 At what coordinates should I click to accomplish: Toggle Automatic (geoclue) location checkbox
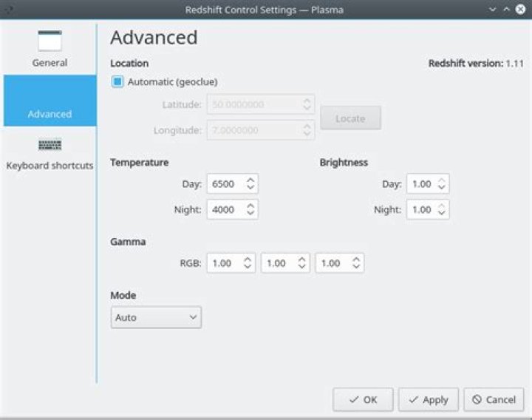(x=117, y=82)
